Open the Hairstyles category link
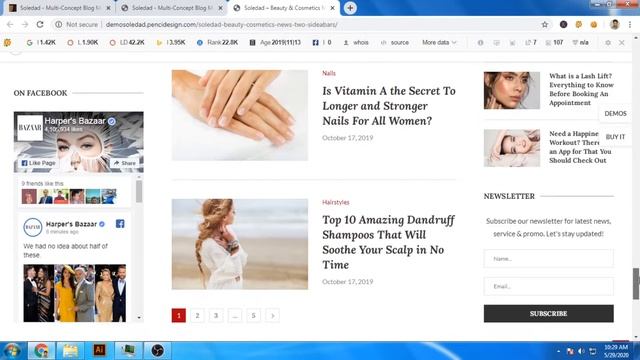 click(336, 202)
